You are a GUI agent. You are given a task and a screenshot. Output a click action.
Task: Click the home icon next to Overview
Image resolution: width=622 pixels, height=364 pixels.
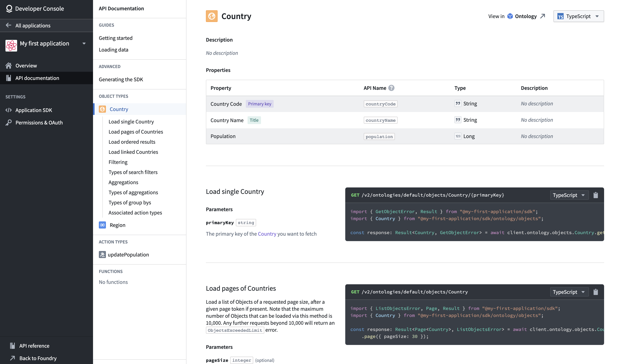click(x=9, y=65)
